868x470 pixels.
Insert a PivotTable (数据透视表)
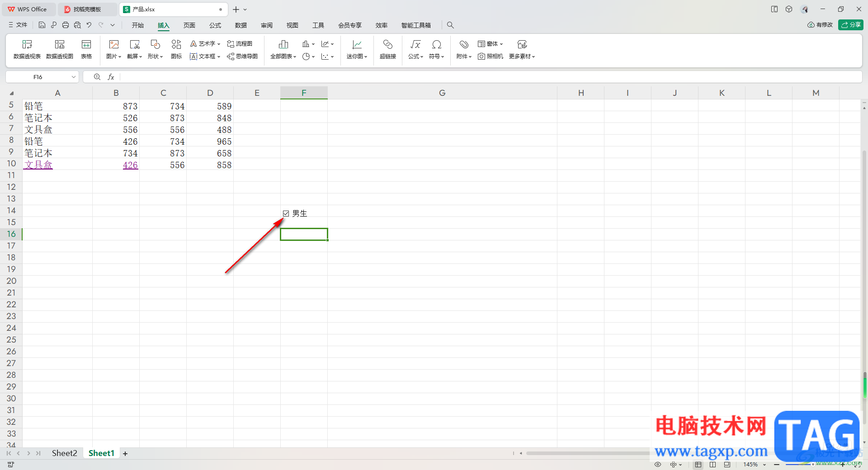click(27, 49)
